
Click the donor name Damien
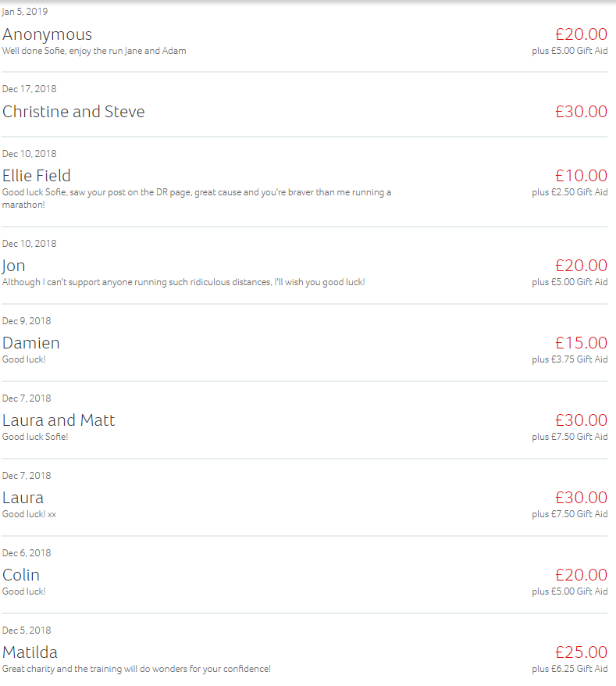31,343
